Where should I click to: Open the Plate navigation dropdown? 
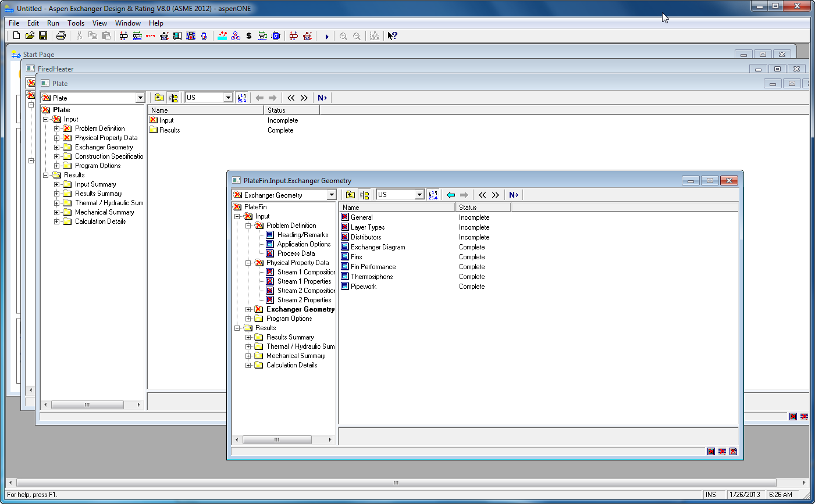pos(140,98)
